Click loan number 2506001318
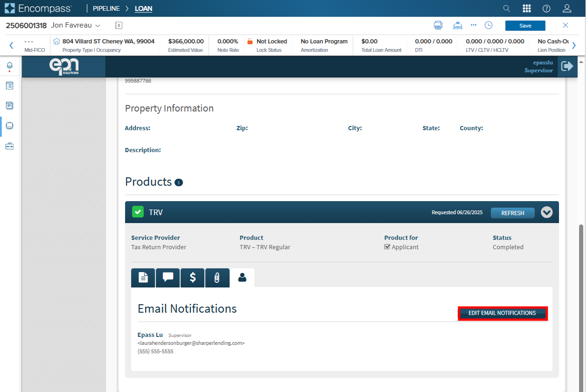This screenshot has height=392, width=586. pos(26,25)
